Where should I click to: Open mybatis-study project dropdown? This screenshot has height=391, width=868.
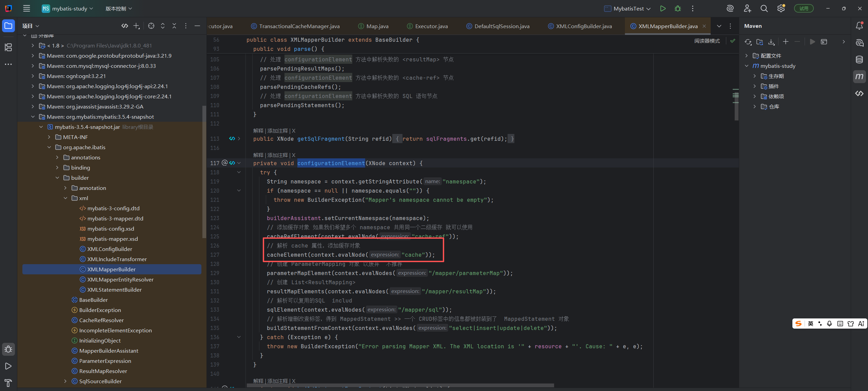[67, 8]
